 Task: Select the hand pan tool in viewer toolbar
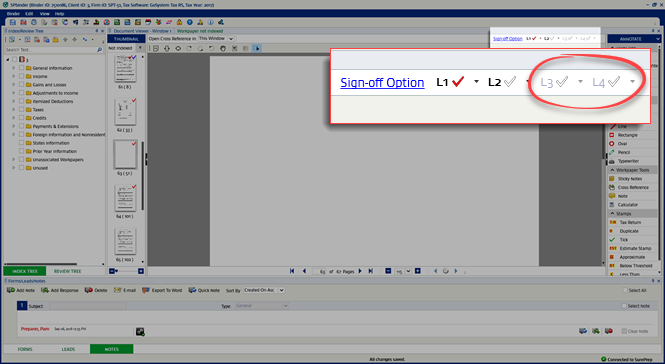pyautogui.click(x=223, y=48)
